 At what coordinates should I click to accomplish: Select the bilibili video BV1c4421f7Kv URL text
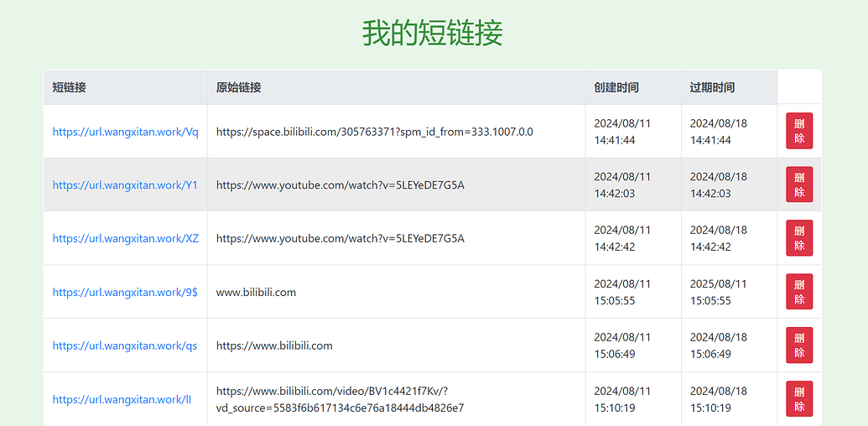coord(340,399)
